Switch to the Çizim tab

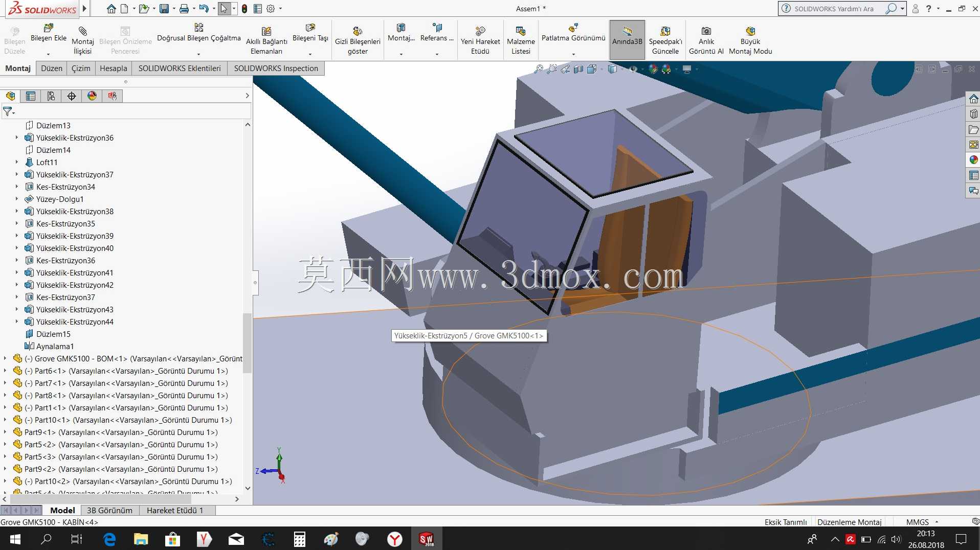(x=81, y=68)
